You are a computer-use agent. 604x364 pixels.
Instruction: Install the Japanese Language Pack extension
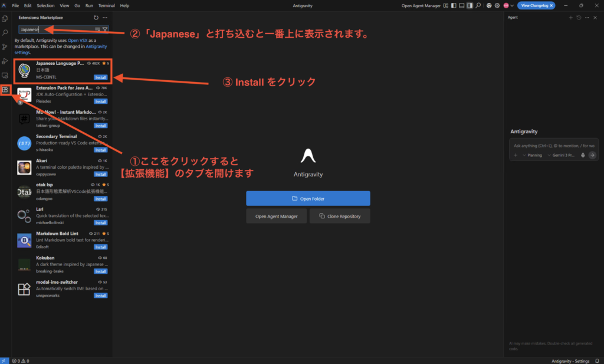coord(100,77)
